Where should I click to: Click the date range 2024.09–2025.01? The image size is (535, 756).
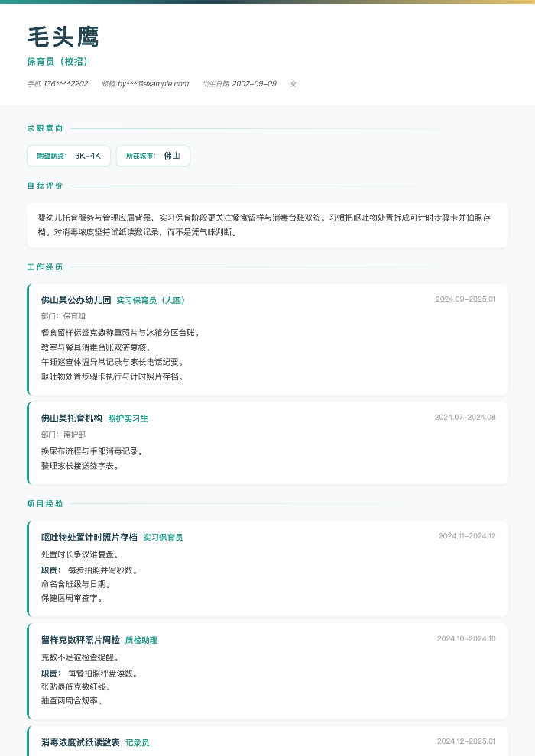465,299
